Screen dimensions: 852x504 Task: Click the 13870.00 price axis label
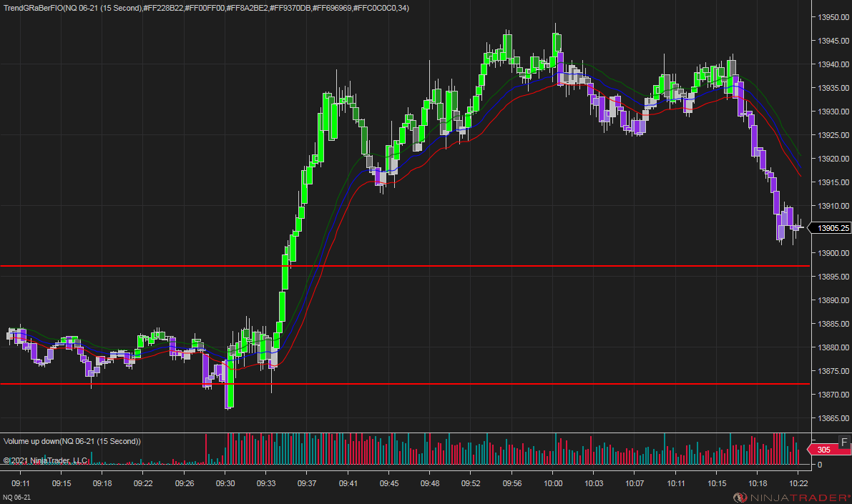point(833,395)
